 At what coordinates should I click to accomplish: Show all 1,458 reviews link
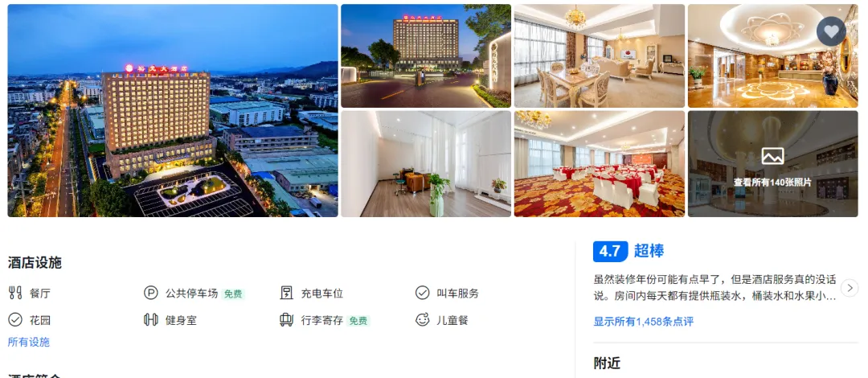(x=643, y=322)
